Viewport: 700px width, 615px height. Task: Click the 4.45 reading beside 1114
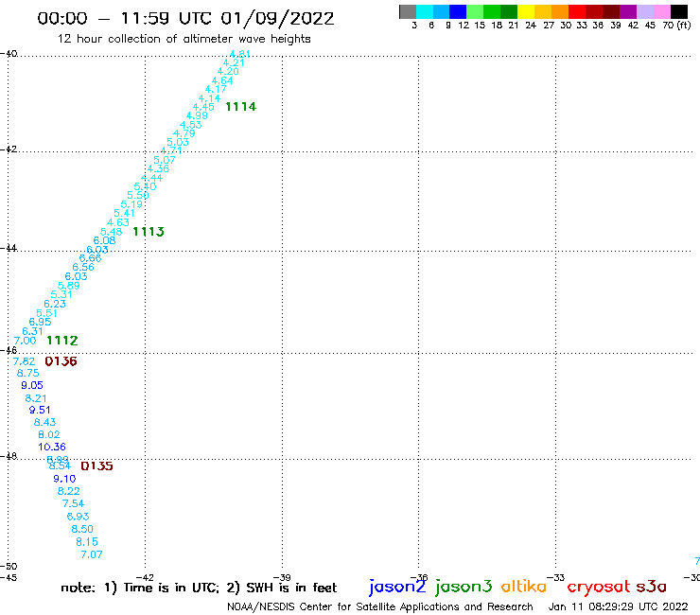[203, 107]
